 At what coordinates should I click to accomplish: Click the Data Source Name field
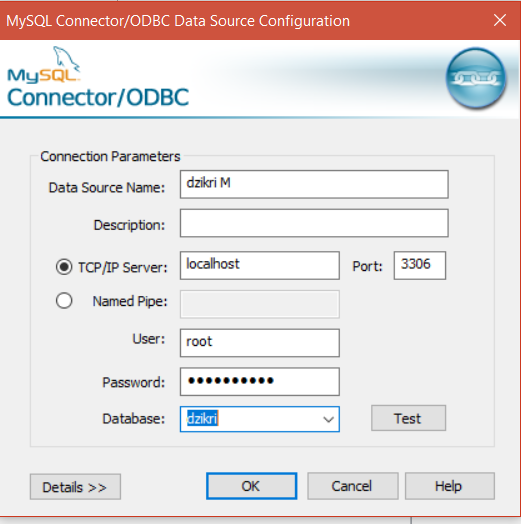click(314, 184)
